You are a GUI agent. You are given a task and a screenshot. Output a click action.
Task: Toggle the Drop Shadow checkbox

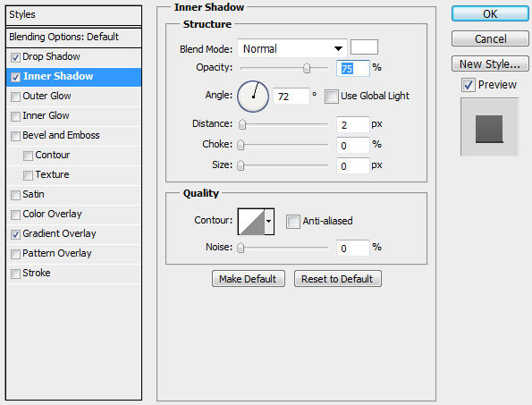coord(15,57)
